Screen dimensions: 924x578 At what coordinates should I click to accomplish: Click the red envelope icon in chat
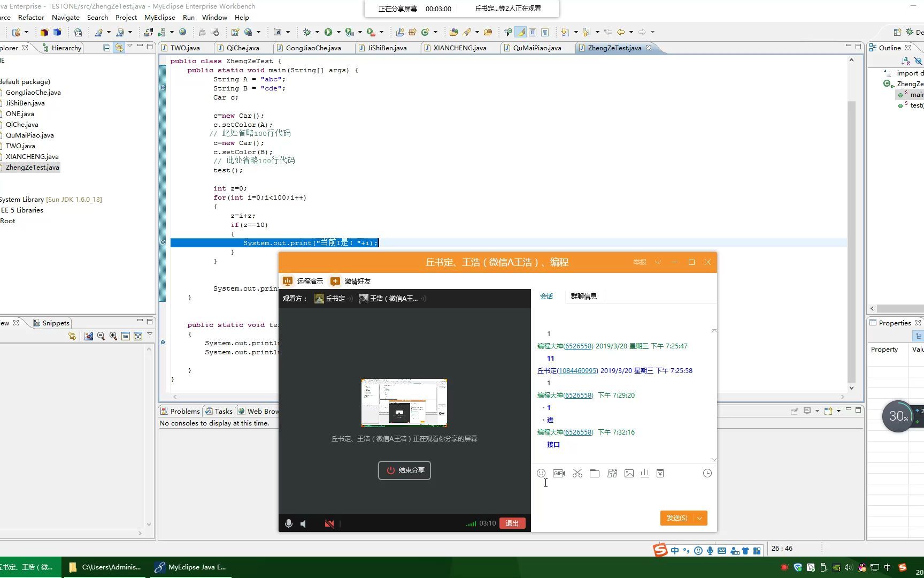click(x=660, y=473)
